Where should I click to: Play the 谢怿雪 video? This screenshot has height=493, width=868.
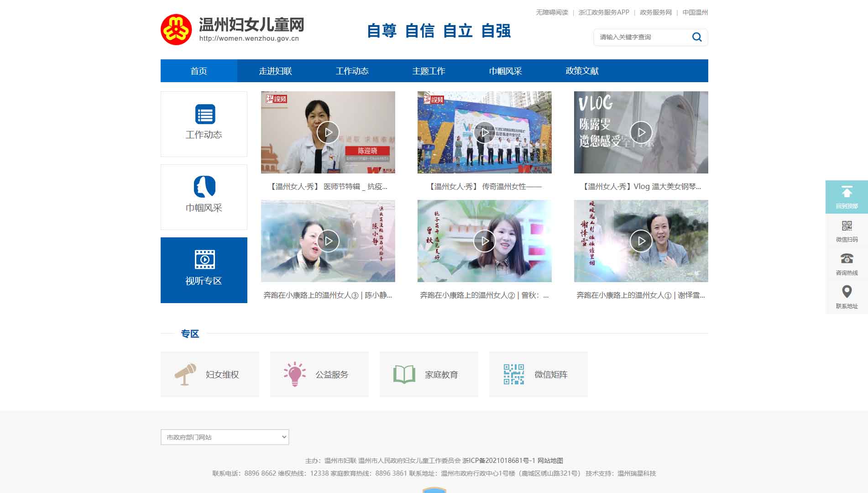[x=641, y=241]
